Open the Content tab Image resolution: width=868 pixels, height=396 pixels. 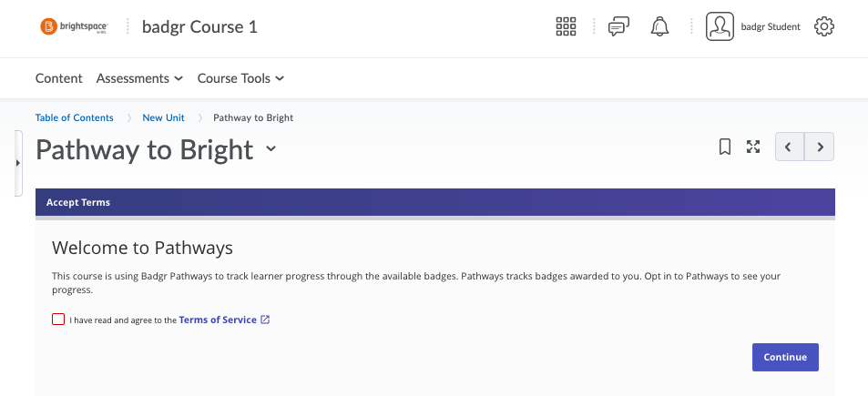pyautogui.click(x=58, y=78)
